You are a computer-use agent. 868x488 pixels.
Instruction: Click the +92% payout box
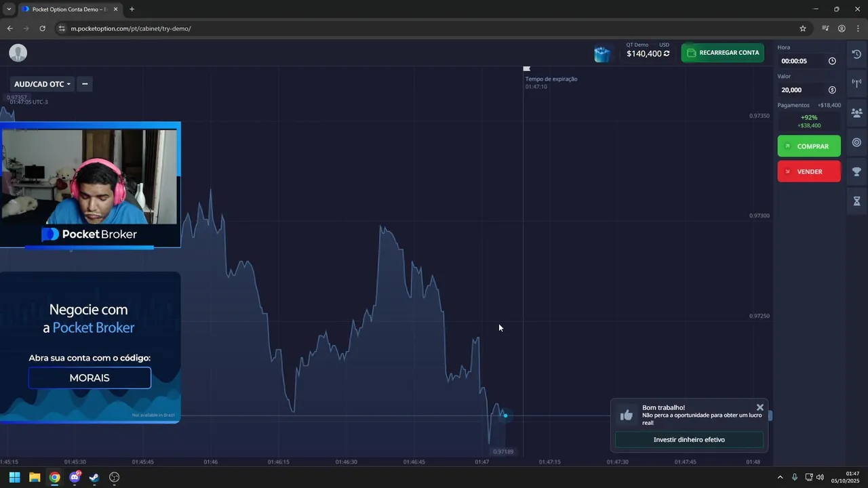click(x=809, y=121)
